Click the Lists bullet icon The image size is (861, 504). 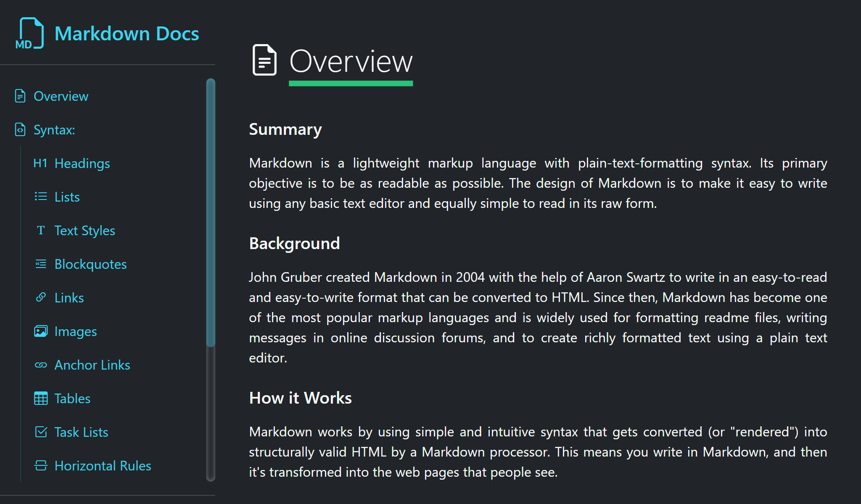[41, 197]
